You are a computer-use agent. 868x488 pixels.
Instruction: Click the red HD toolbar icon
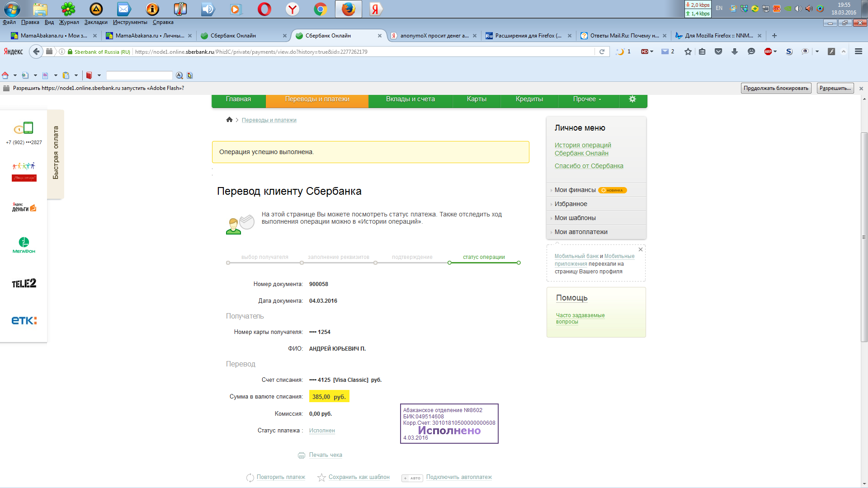pyautogui.click(x=645, y=52)
